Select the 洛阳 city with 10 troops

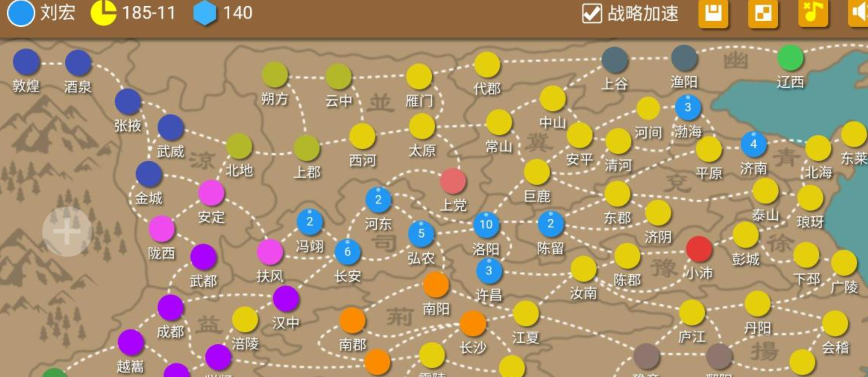(x=486, y=224)
